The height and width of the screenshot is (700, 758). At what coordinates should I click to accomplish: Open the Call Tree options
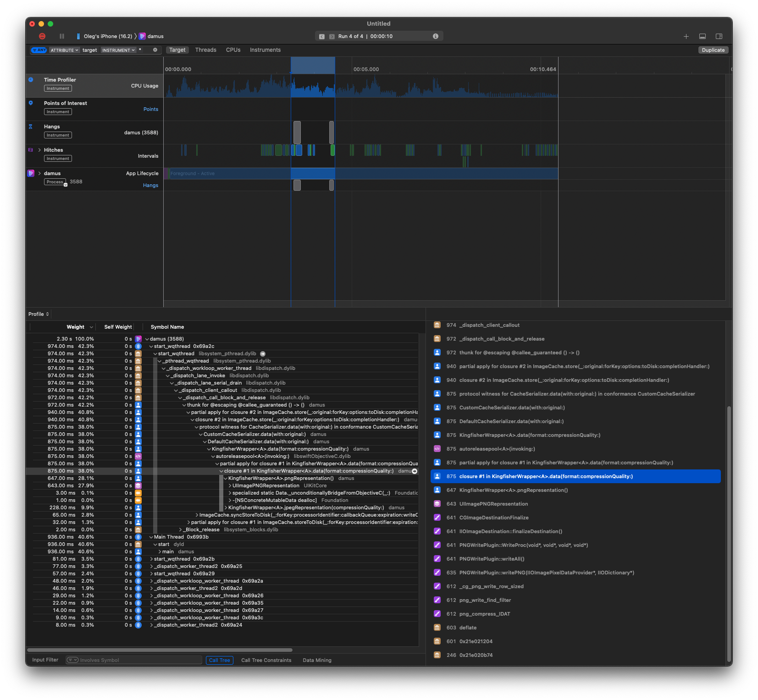[219, 660]
